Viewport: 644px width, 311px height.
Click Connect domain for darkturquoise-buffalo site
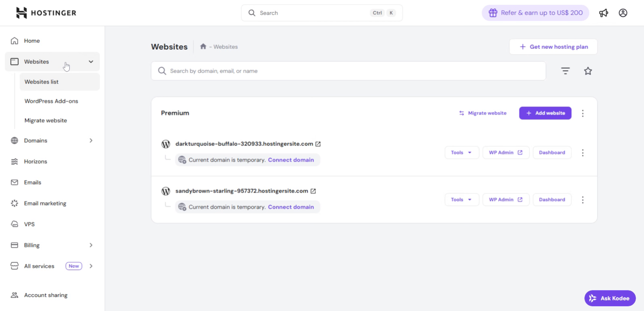(x=291, y=160)
